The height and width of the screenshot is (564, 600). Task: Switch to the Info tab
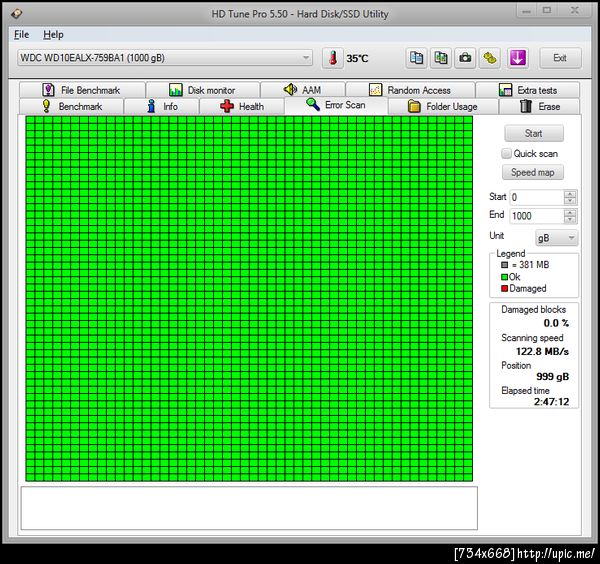click(x=161, y=106)
